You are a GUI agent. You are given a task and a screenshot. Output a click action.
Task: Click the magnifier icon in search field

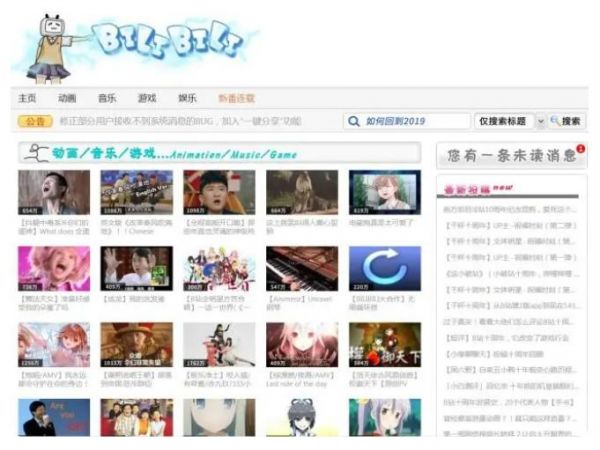(353, 121)
